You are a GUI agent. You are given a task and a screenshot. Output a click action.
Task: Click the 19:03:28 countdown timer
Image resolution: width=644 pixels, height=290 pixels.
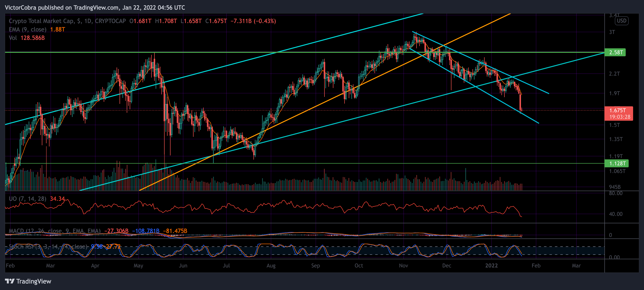tap(620, 117)
